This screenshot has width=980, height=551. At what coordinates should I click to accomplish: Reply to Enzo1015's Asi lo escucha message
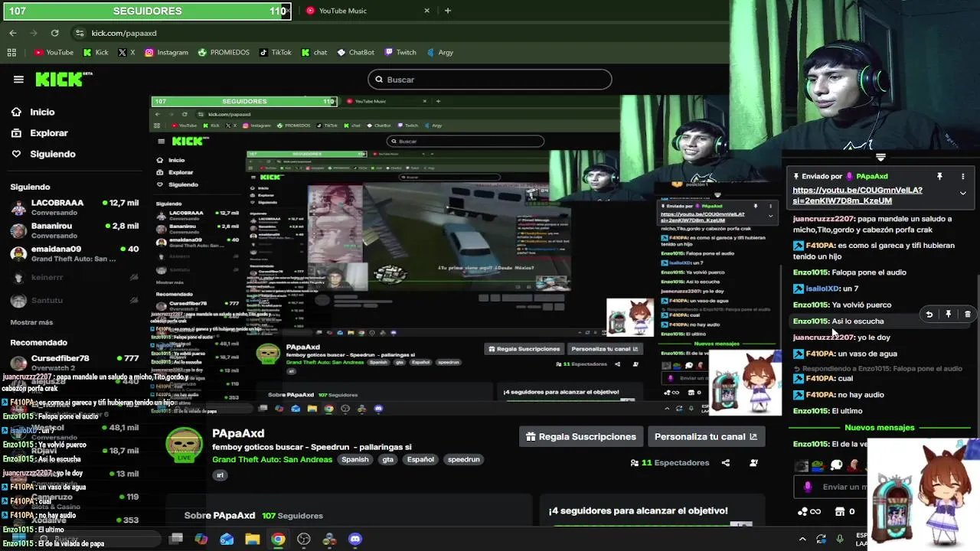[929, 315]
